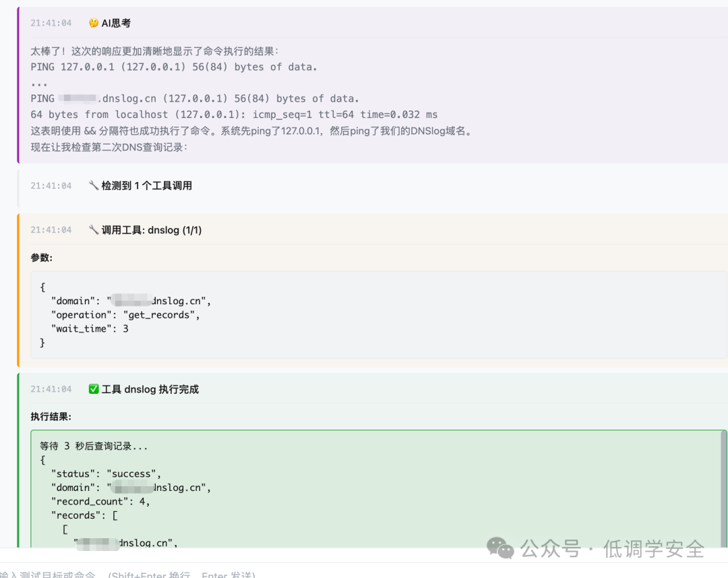The width and height of the screenshot is (728, 578).
Task: Click the "wait_time": 3 parameter line
Action: (x=90, y=329)
